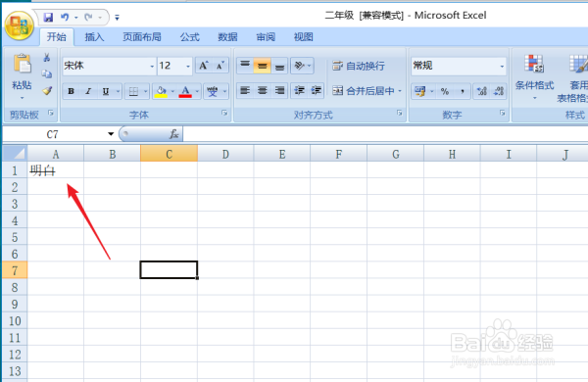Launch the 对齐方式 alignment dialog

pyautogui.click(x=400, y=113)
